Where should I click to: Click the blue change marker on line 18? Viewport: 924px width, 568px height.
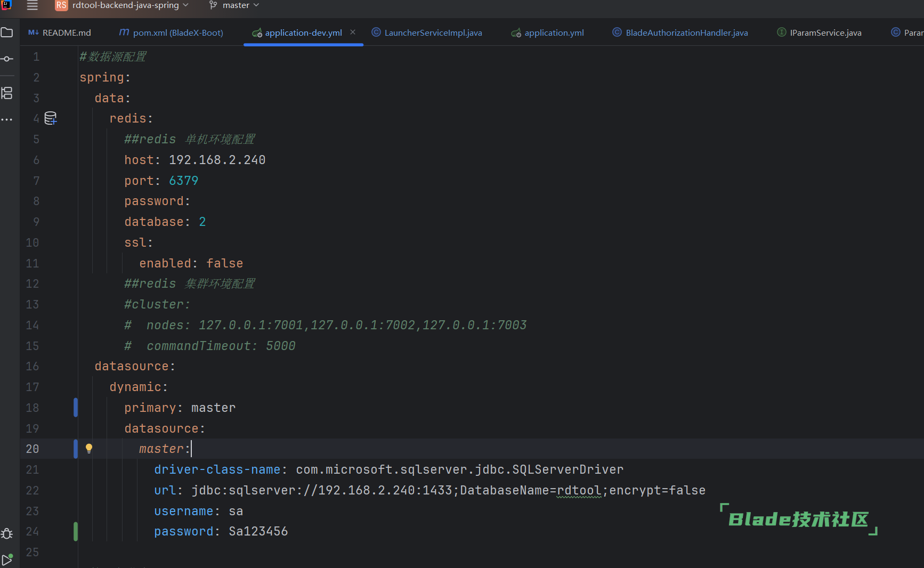coord(76,408)
